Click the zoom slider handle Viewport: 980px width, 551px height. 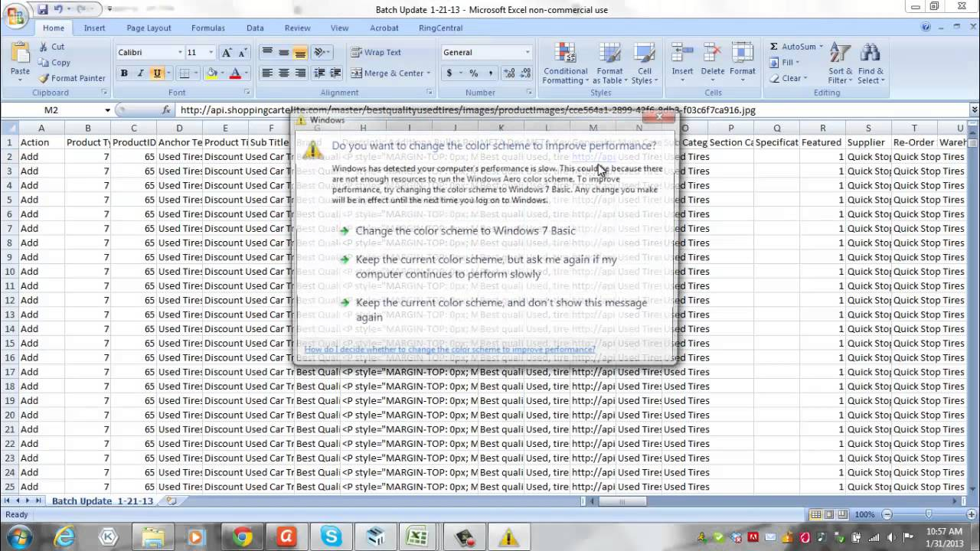tap(928, 515)
